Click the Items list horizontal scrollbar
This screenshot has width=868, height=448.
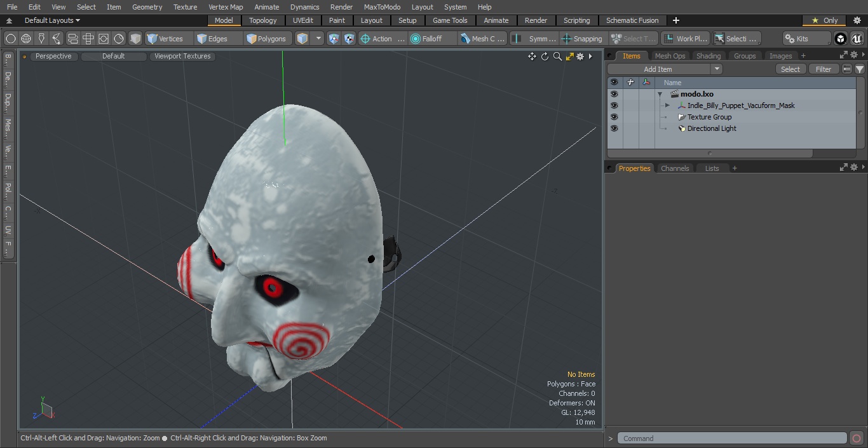click(x=710, y=153)
